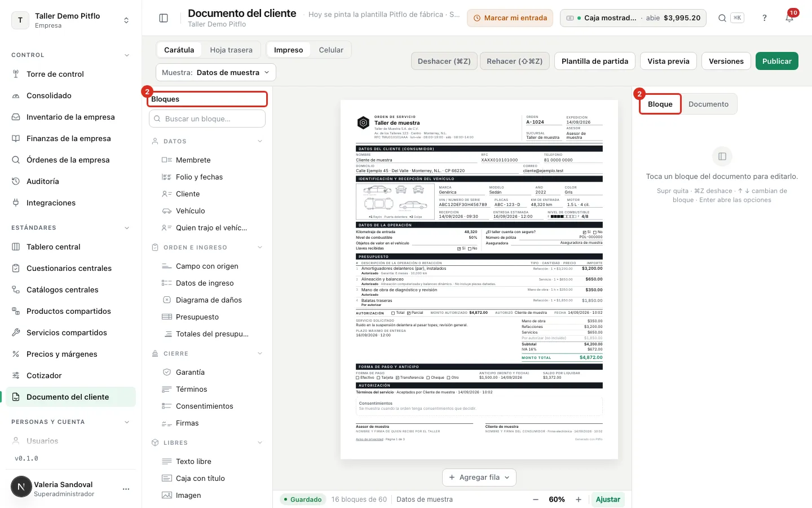
Task: Click the Publicar button
Action: click(x=777, y=61)
